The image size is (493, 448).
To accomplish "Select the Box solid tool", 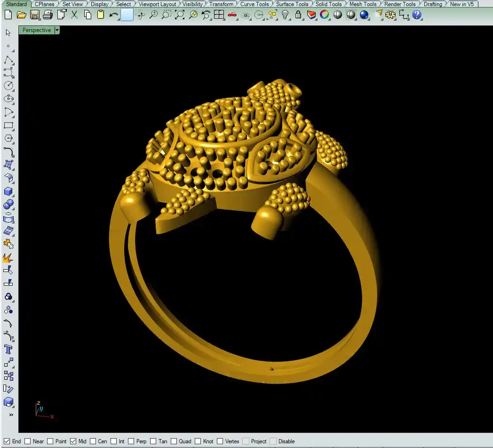I will tap(8, 192).
